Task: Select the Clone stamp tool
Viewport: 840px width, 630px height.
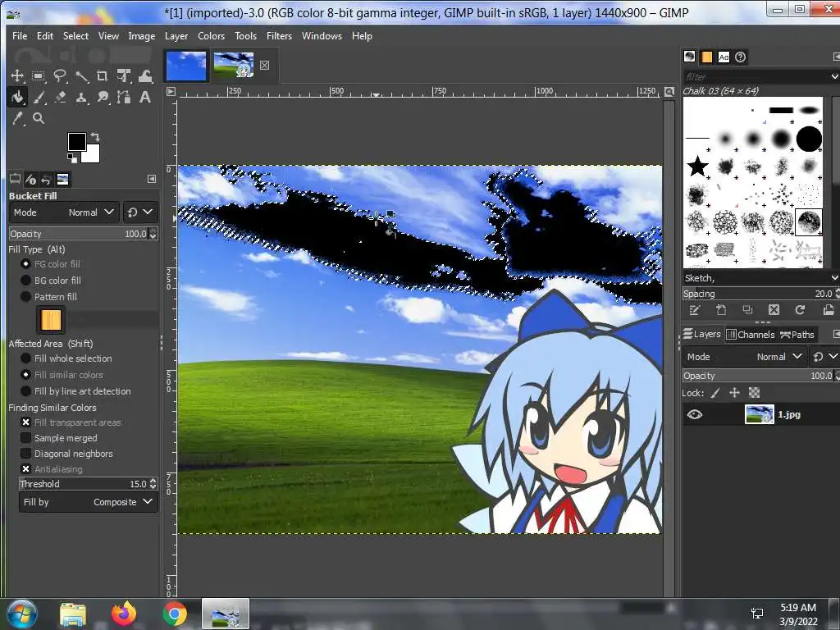Action: (81, 98)
